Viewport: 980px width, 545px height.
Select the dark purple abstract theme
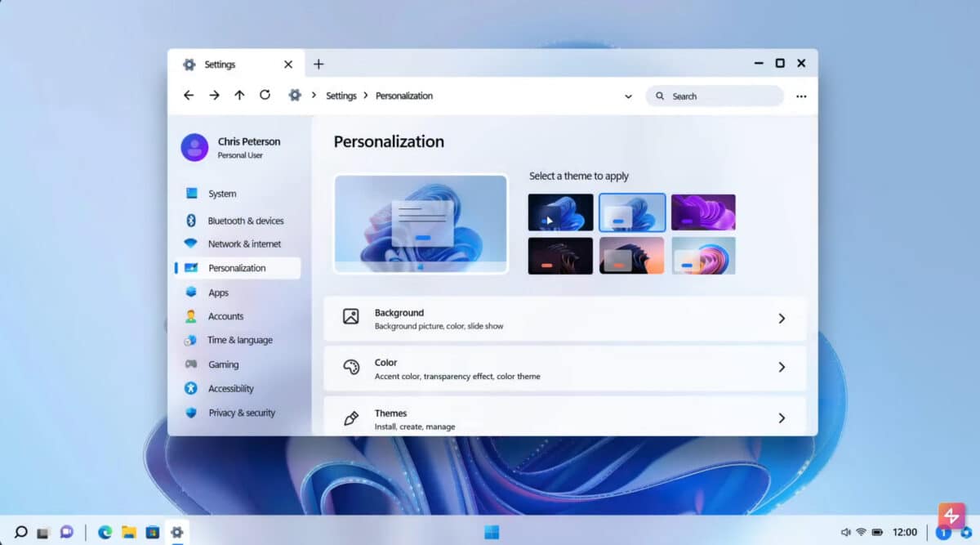[703, 212]
